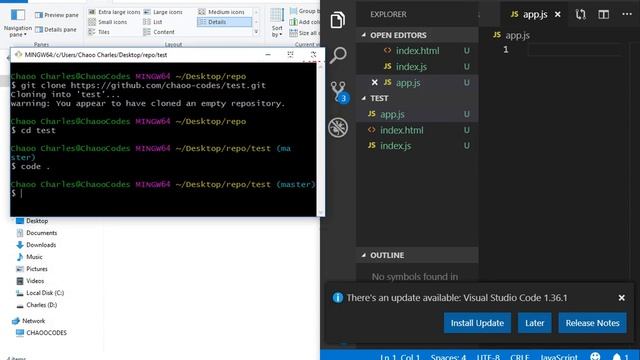Click the feedback smiley in status bar

(x=595, y=356)
